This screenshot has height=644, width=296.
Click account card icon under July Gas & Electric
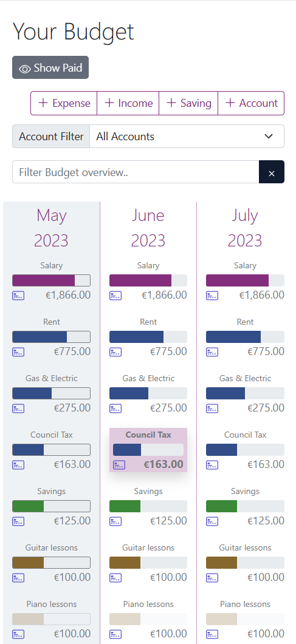coord(212,408)
